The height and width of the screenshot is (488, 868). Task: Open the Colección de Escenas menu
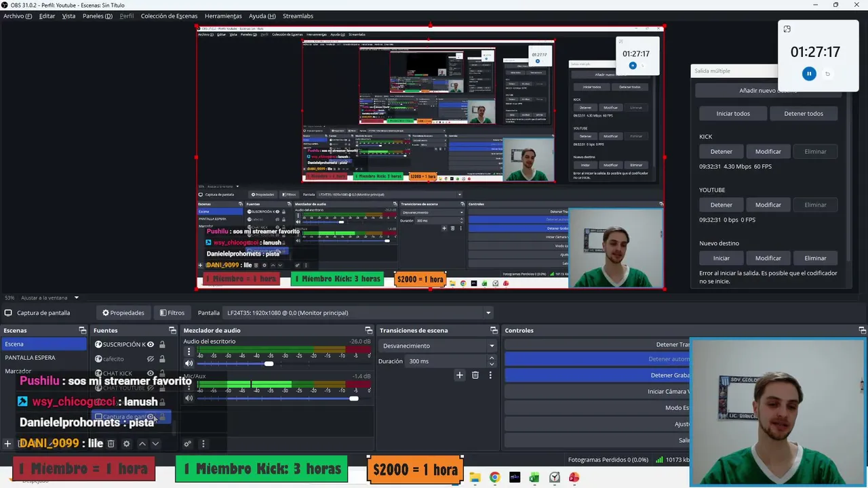(169, 16)
